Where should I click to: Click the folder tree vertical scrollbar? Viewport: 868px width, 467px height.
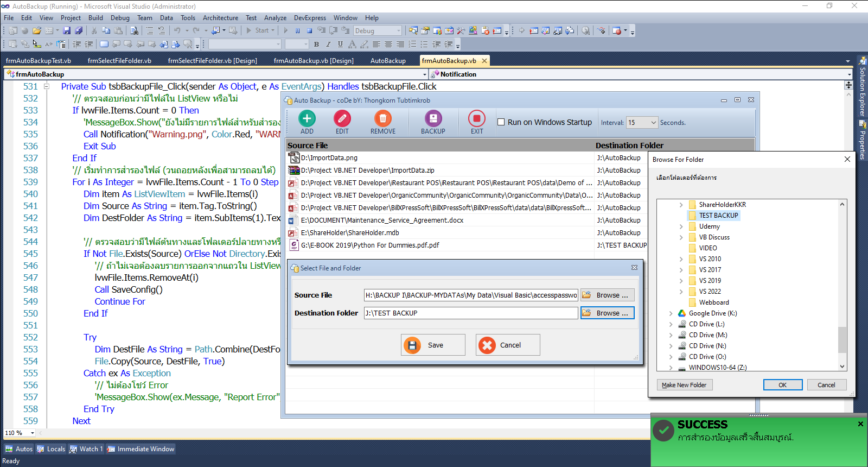842,339
